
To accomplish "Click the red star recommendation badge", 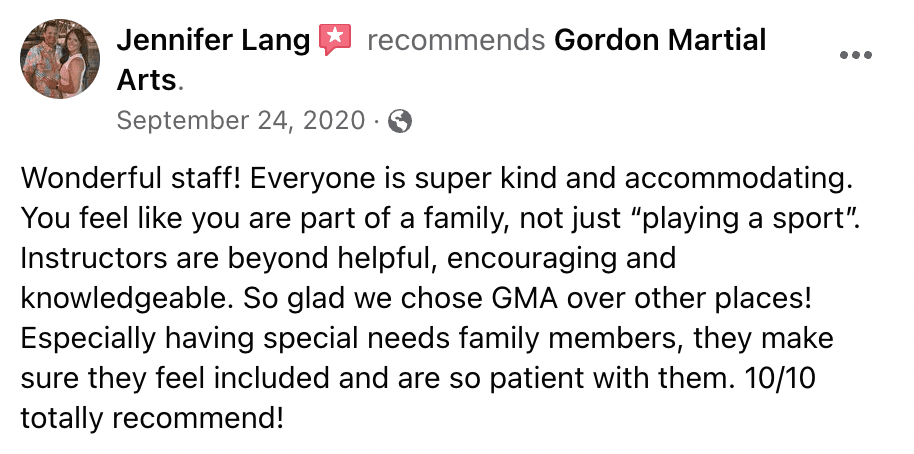I will (x=336, y=40).
